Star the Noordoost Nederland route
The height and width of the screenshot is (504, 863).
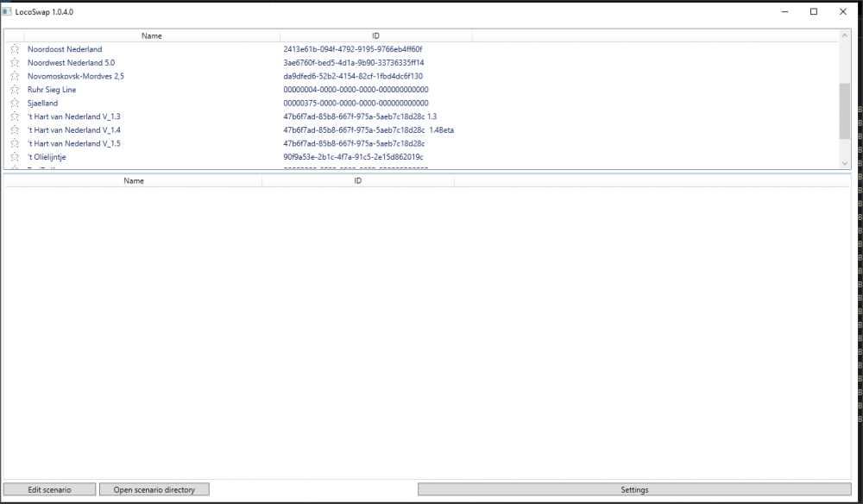[15, 49]
